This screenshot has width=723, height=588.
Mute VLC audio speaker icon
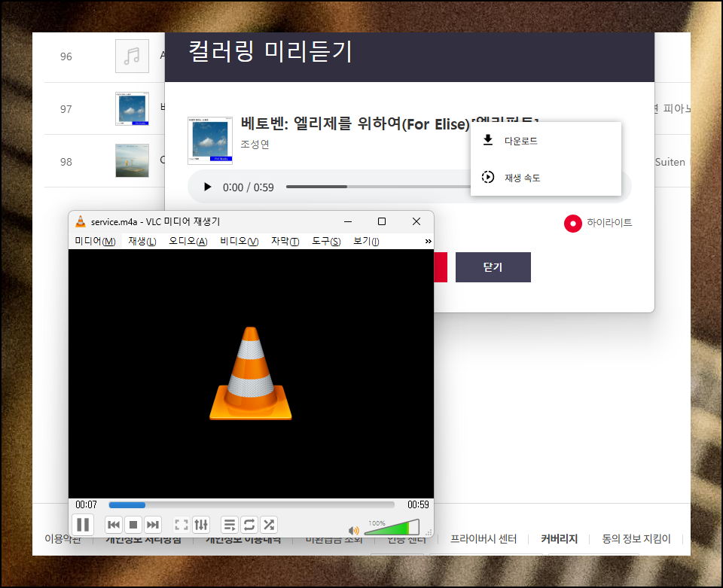(354, 530)
